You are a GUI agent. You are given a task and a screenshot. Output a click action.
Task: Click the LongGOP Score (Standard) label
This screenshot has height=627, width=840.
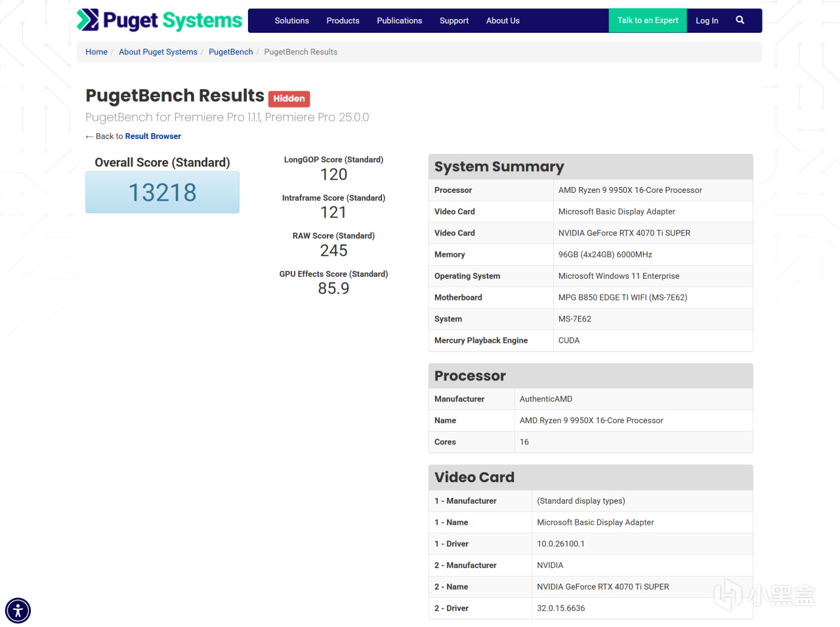pos(333,160)
